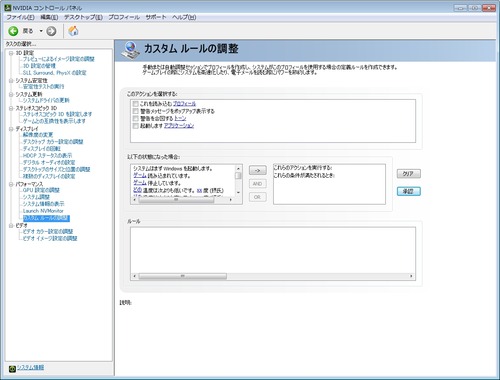Check the 警告メッセージをポップアップ表示する checkbox

point(136,111)
